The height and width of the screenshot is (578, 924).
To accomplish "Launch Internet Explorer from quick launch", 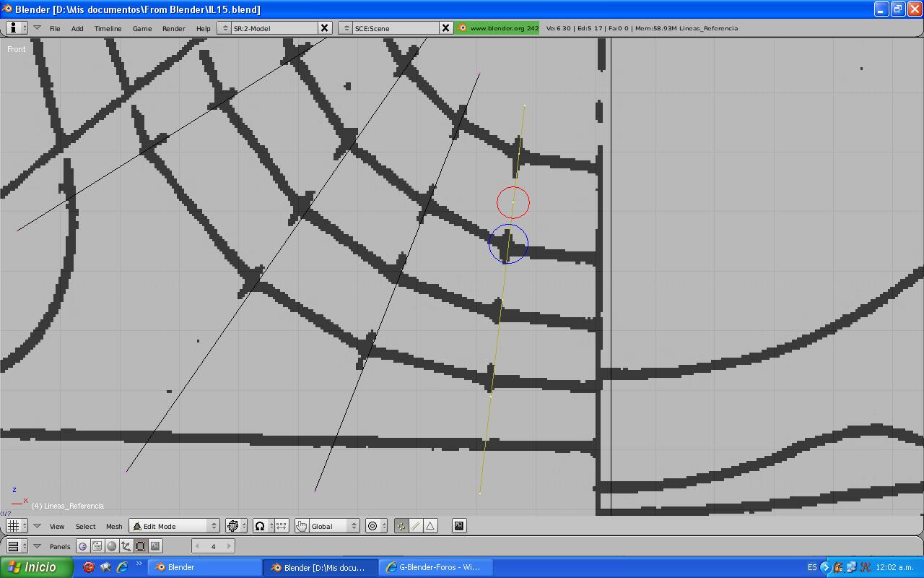I will tap(122, 567).
